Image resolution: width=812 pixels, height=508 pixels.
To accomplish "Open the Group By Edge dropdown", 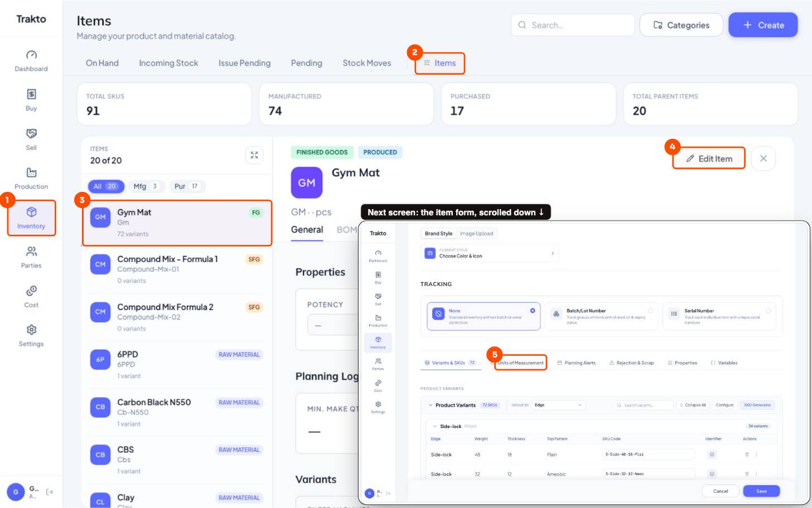I will pyautogui.click(x=558, y=405).
